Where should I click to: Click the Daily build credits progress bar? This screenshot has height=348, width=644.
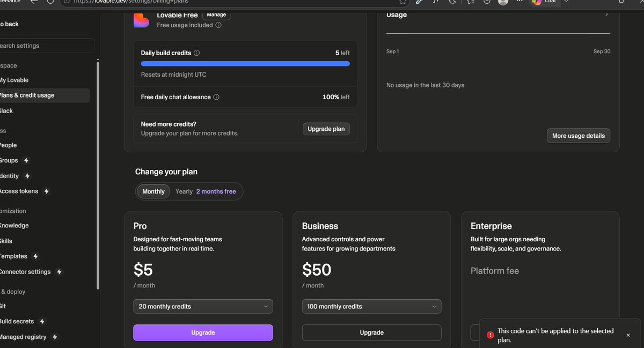(245, 64)
